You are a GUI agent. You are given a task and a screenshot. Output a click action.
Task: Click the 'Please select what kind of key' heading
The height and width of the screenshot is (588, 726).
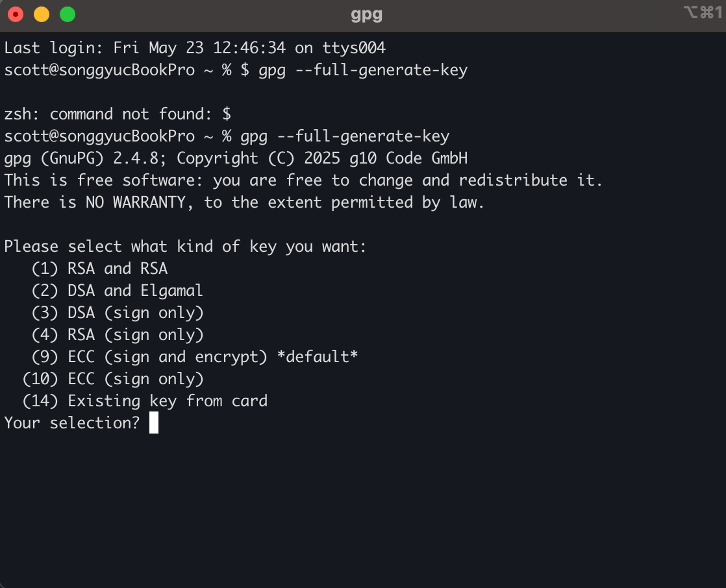pos(185,247)
